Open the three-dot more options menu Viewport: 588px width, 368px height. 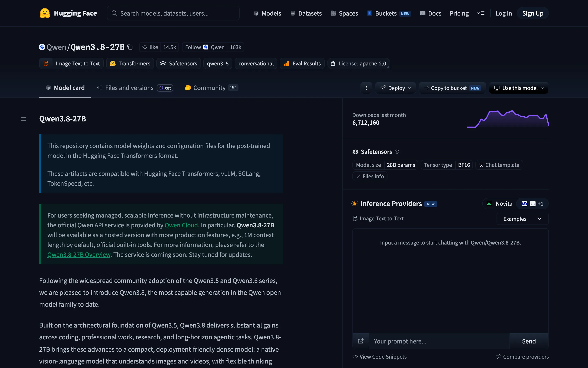tap(366, 88)
